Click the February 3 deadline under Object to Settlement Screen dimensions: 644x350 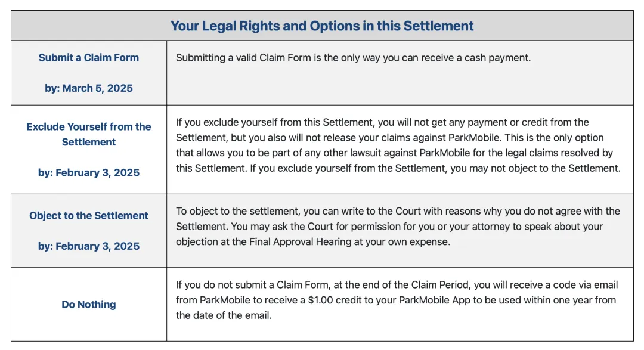click(x=89, y=246)
